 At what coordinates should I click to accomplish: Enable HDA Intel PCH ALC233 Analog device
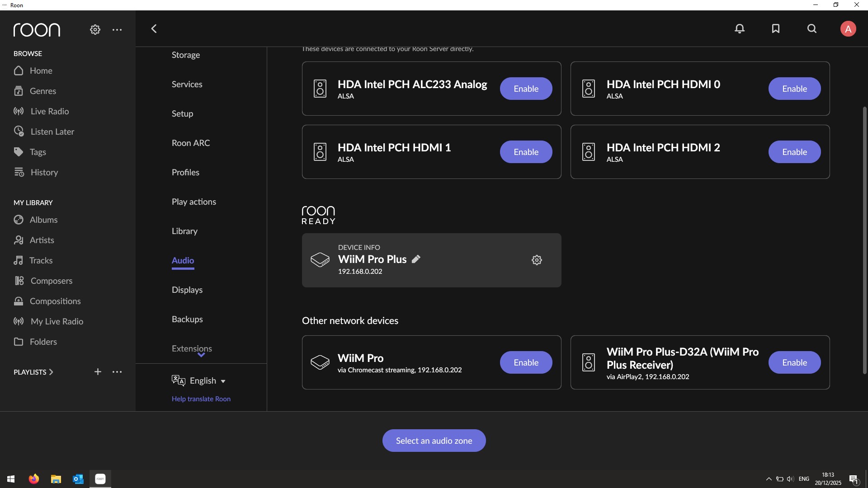click(x=526, y=89)
